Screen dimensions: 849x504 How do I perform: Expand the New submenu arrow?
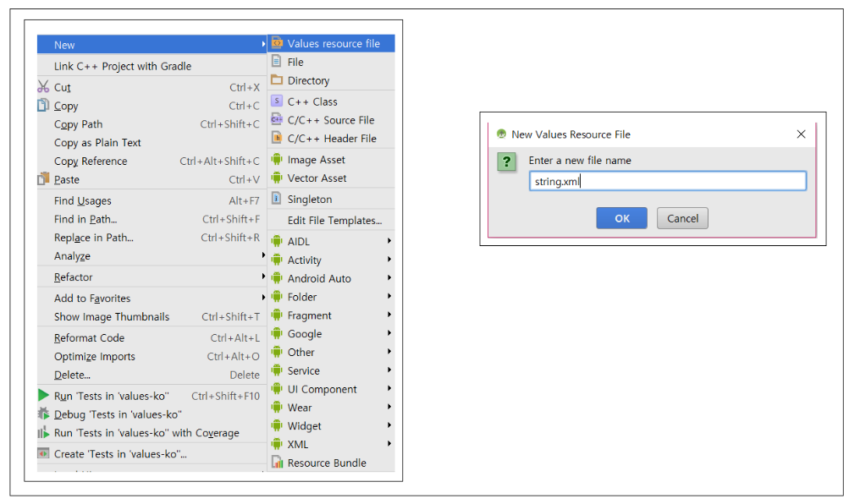[263, 44]
